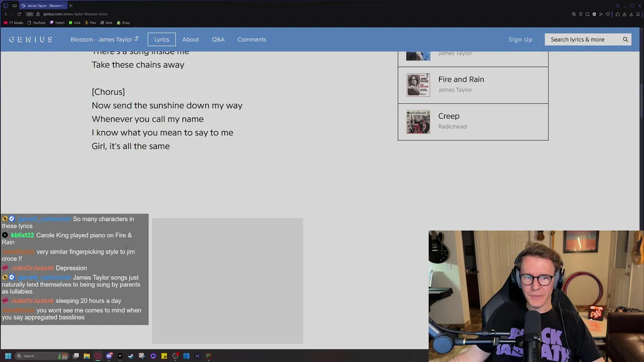
Task: Click the site lock icon in address bar
Action: pyautogui.click(x=38, y=14)
